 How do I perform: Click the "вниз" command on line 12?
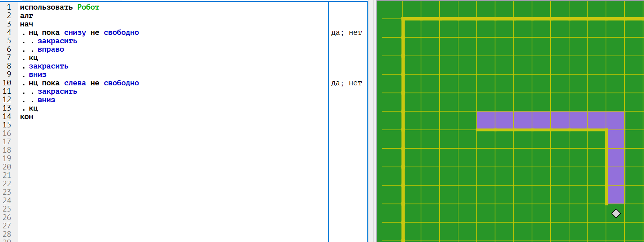[x=46, y=100]
